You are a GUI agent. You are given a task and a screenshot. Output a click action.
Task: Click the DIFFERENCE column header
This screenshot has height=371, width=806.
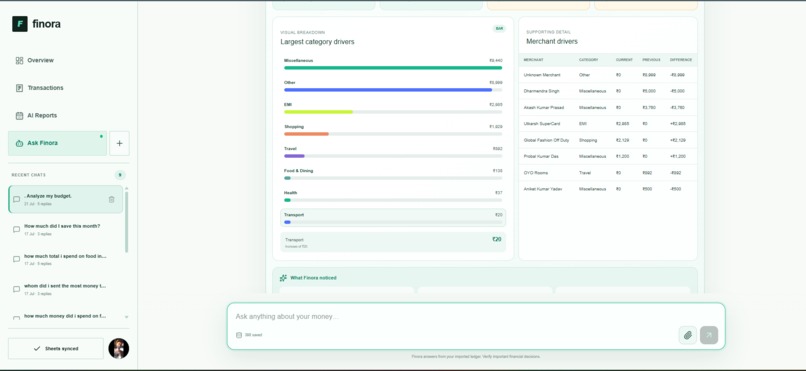(x=681, y=60)
